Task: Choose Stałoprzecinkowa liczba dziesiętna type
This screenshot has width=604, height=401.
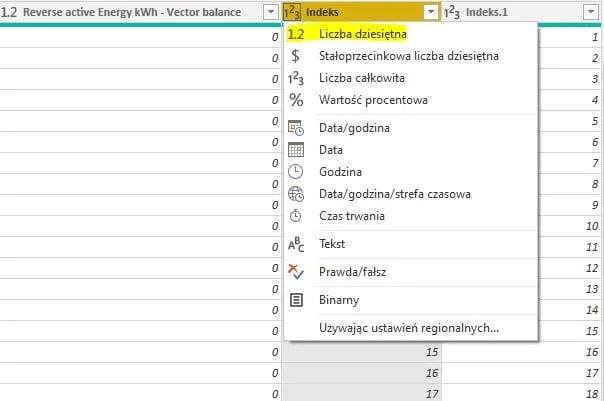Action: tap(411, 56)
